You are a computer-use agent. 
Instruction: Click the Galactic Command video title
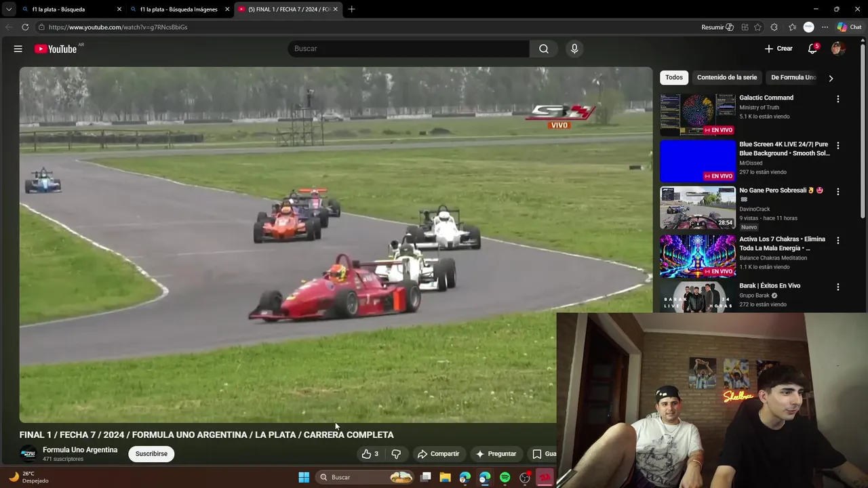[766, 98]
